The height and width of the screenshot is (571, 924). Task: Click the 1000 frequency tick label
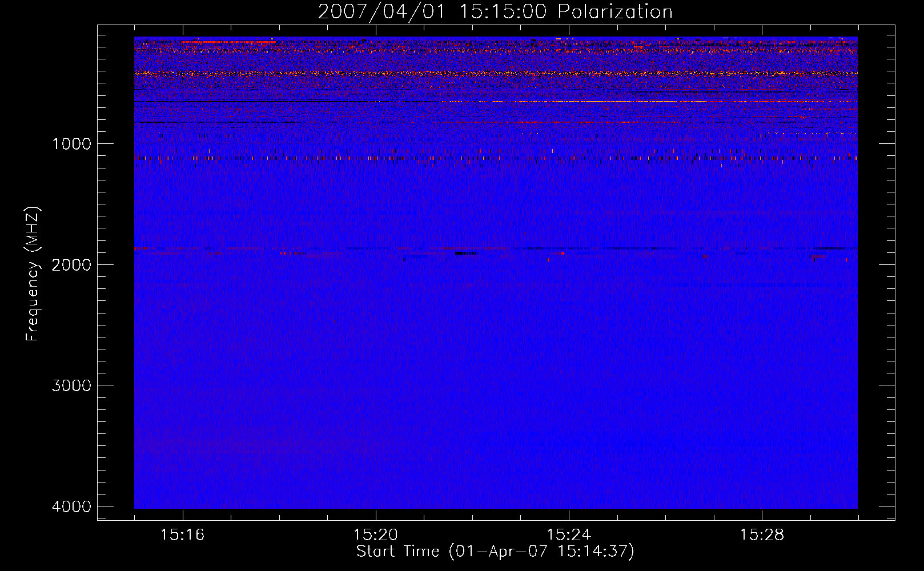tap(71, 144)
